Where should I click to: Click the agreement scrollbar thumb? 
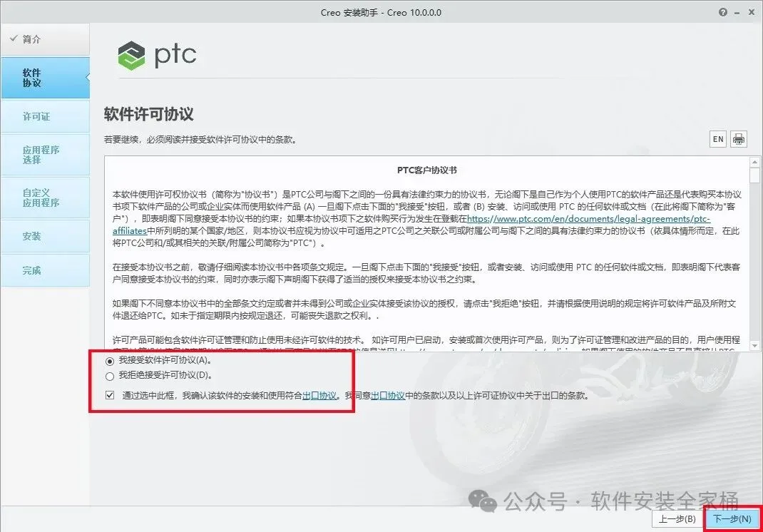754,175
